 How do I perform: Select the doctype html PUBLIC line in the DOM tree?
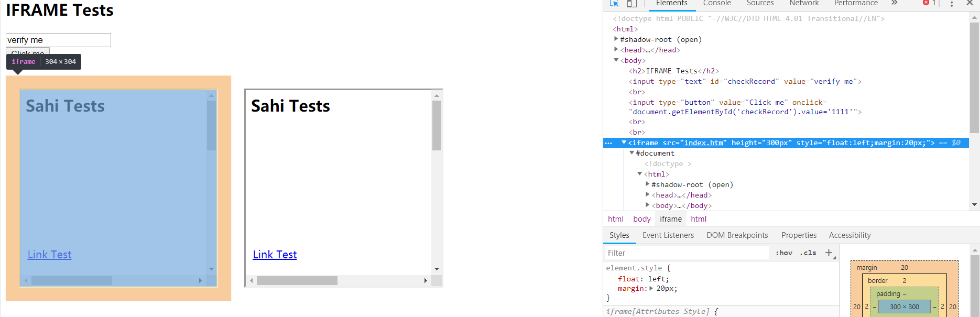tap(749, 18)
